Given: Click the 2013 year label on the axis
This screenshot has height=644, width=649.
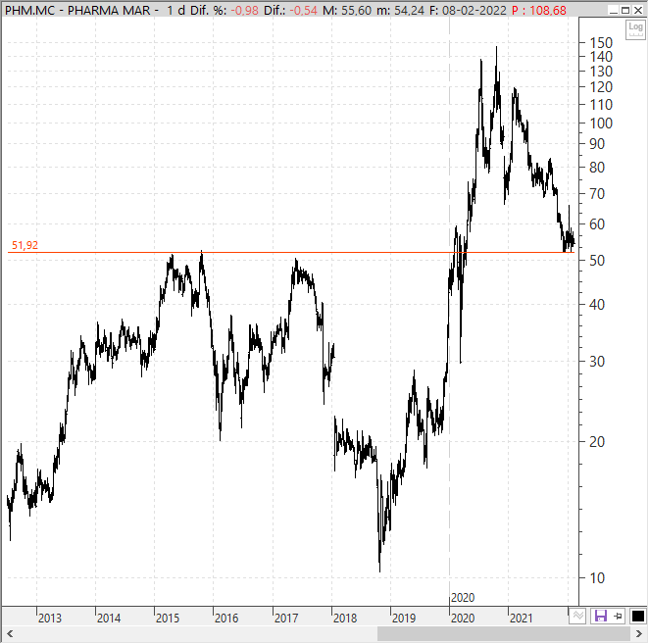Looking at the screenshot, I should coord(50,619).
